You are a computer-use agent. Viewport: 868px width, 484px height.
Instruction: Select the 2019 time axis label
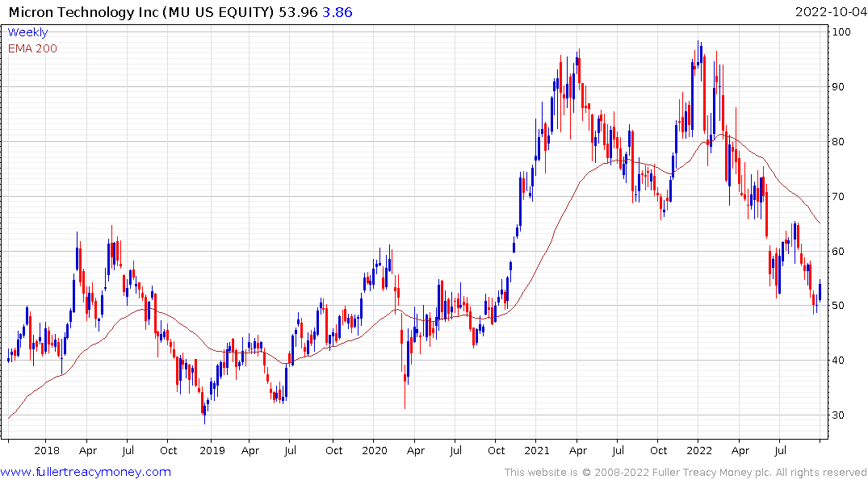click(x=212, y=451)
